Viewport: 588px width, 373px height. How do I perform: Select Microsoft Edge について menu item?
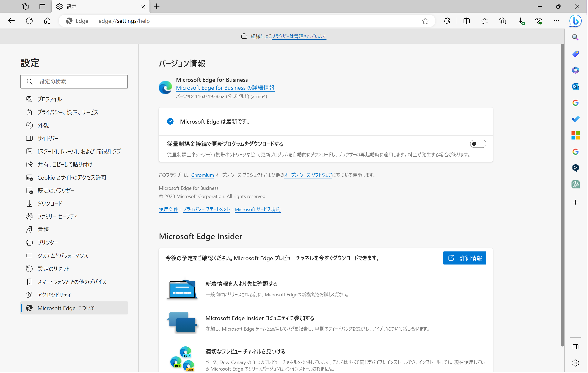(74, 308)
